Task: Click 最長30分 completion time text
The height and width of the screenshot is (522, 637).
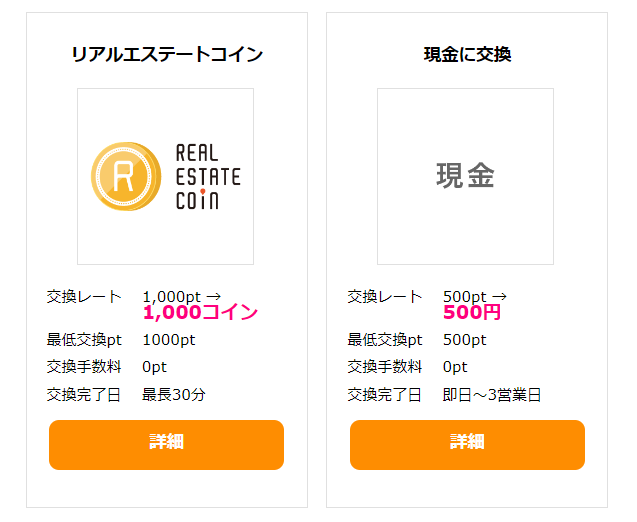Action: 174,394
